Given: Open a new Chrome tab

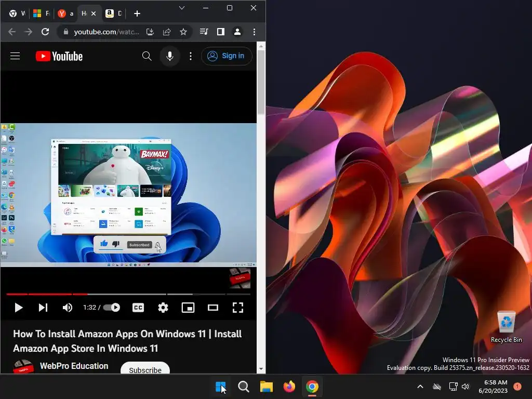Looking at the screenshot, I should (x=137, y=14).
